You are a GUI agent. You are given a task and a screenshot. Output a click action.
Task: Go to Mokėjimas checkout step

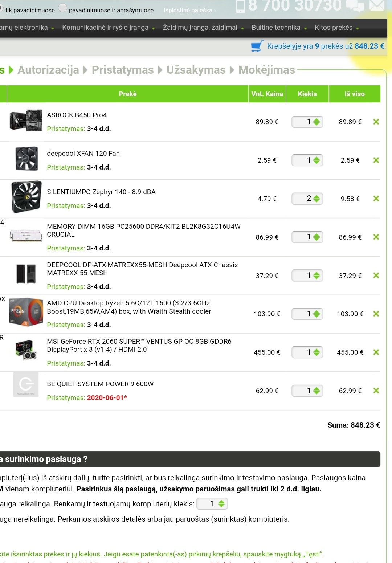tap(267, 70)
